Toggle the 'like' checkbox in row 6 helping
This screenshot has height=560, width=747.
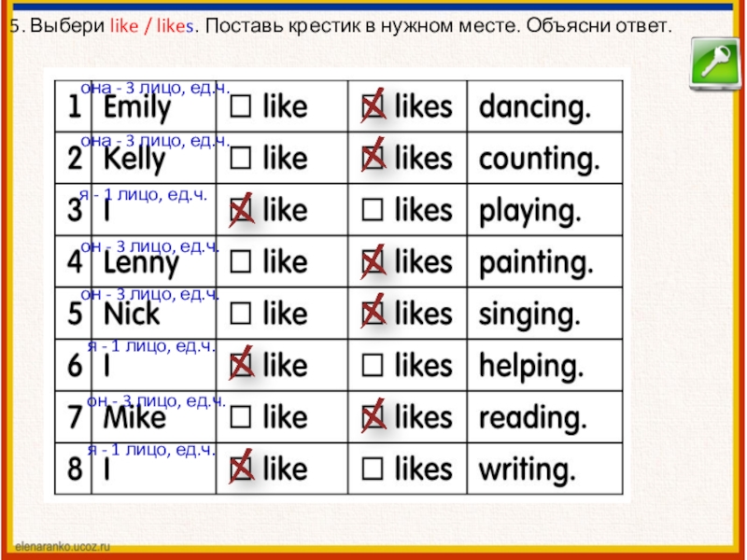tap(241, 366)
